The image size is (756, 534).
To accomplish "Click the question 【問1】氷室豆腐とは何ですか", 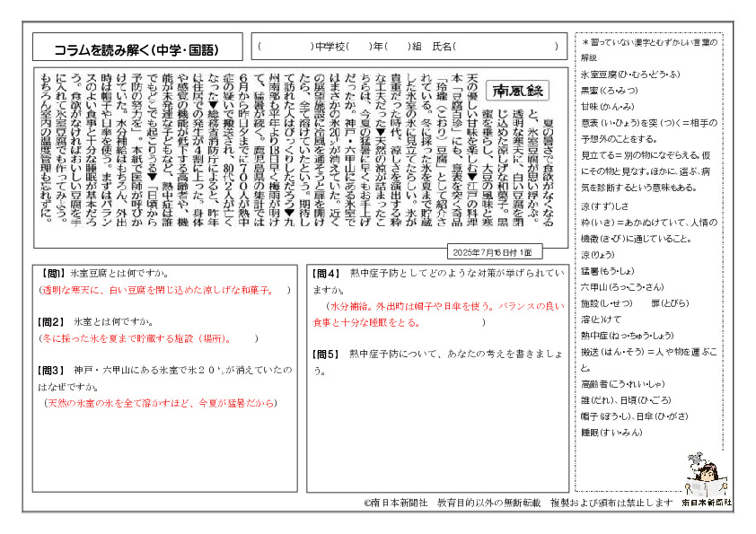I will (x=106, y=273).
